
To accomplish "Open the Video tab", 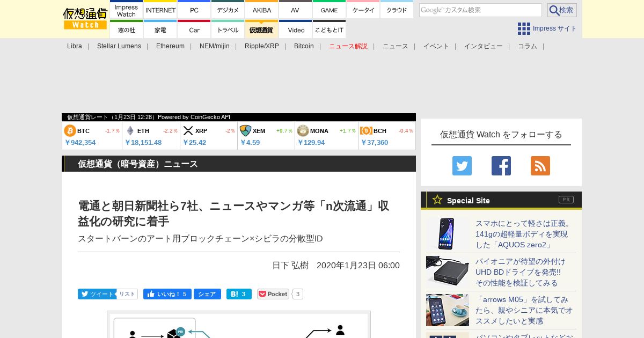I will 295,30.
